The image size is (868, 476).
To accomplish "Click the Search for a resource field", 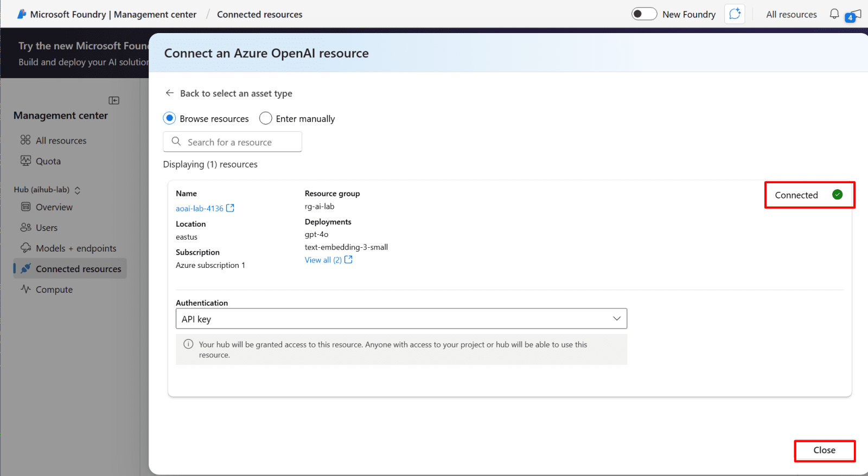I will coord(232,142).
